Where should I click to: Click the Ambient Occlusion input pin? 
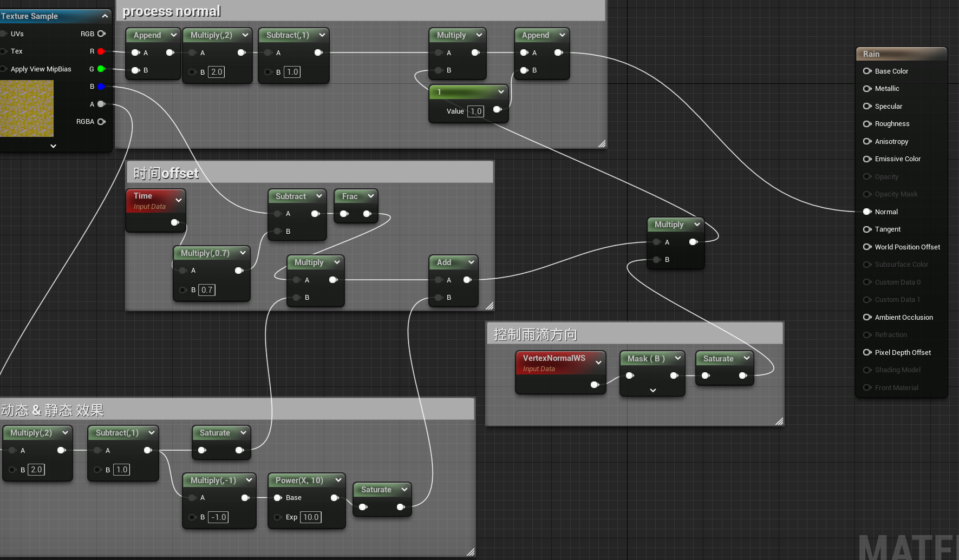click(x=867, y=317)
